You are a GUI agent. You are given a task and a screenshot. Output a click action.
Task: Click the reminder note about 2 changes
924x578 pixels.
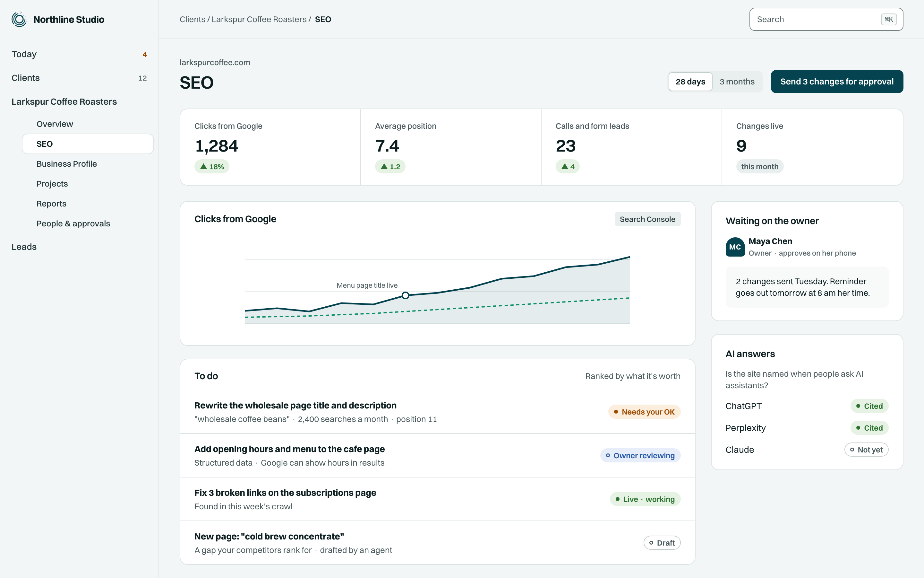(x=807, y=287)
